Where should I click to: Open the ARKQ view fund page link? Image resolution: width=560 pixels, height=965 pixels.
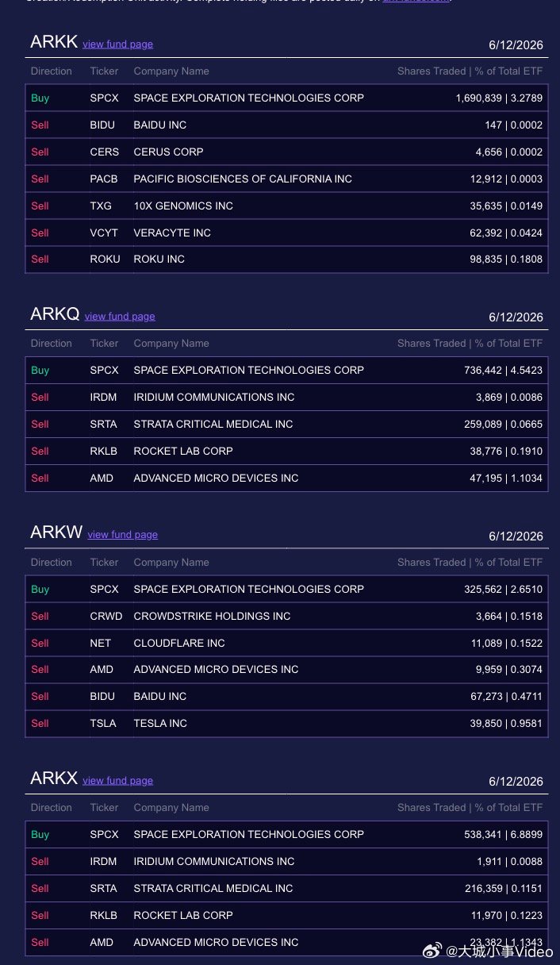120,317
